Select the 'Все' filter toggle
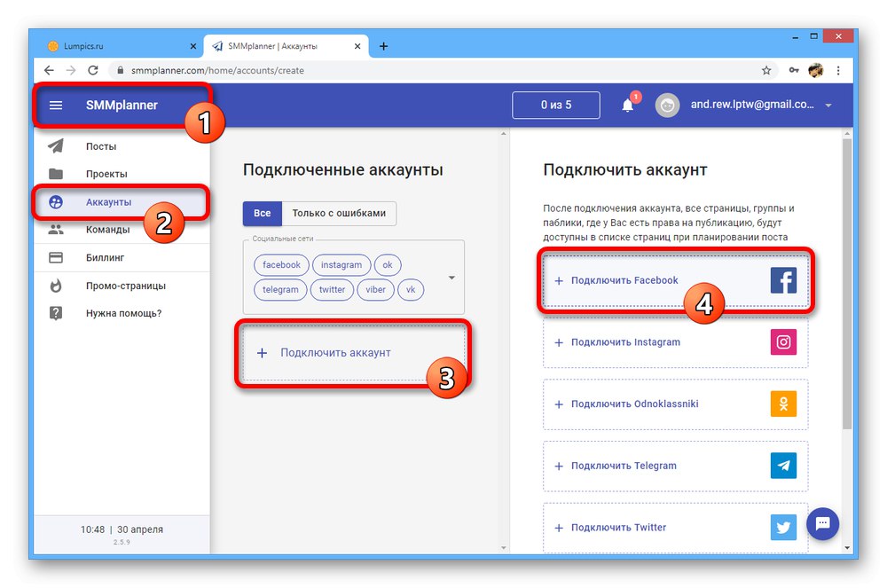 (262, 213)
